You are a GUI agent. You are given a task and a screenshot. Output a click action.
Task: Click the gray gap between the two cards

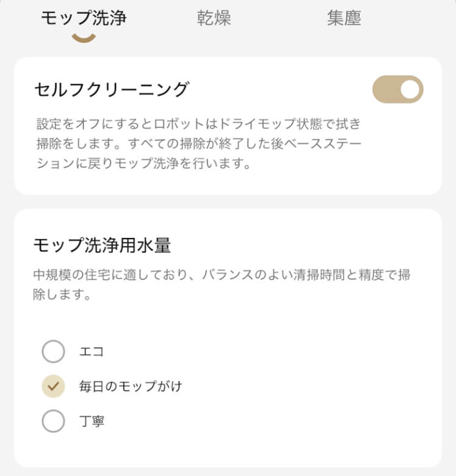(228, 201)
